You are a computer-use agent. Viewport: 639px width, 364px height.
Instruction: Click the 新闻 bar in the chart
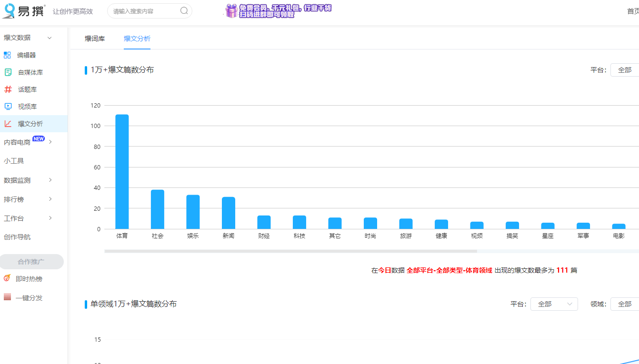229,213
